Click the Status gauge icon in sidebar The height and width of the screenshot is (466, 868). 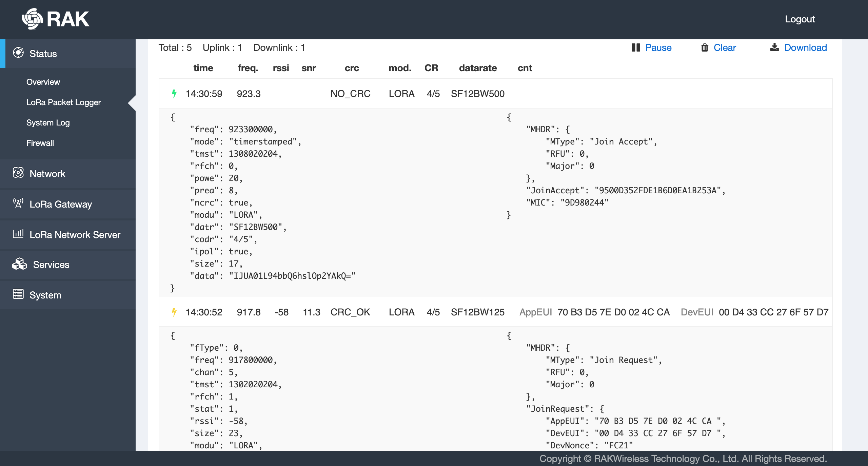point(18,53)
